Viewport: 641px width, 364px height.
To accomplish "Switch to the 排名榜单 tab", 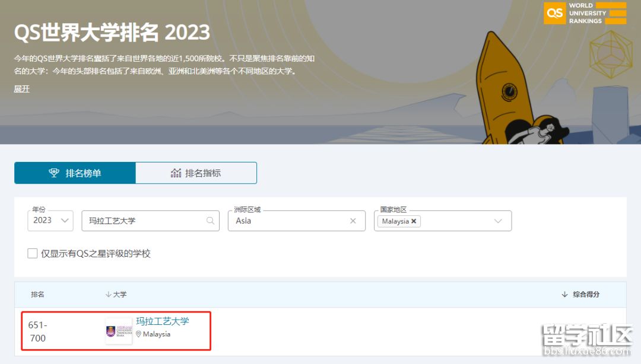I will [x=75, y=173].
